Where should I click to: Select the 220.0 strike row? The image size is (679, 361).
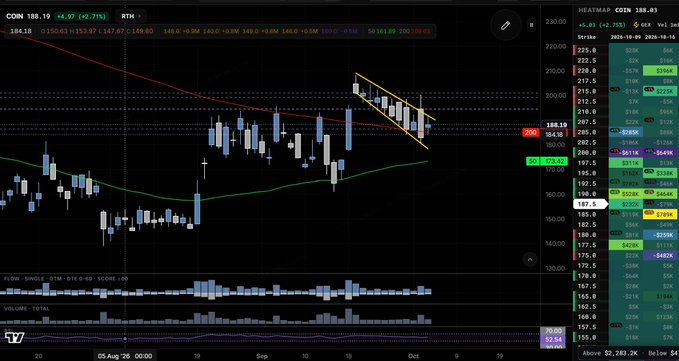626,71
